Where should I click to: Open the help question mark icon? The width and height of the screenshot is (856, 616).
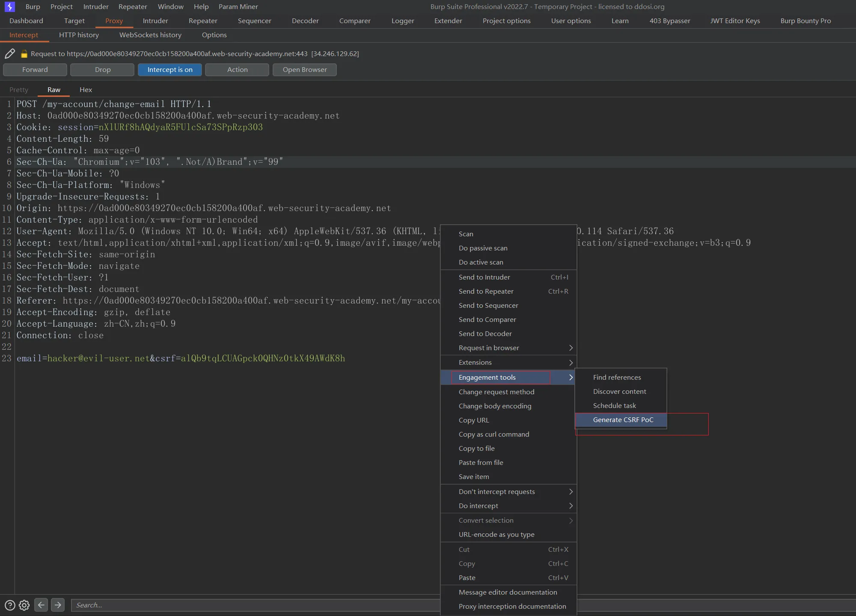tap(10, 605)
